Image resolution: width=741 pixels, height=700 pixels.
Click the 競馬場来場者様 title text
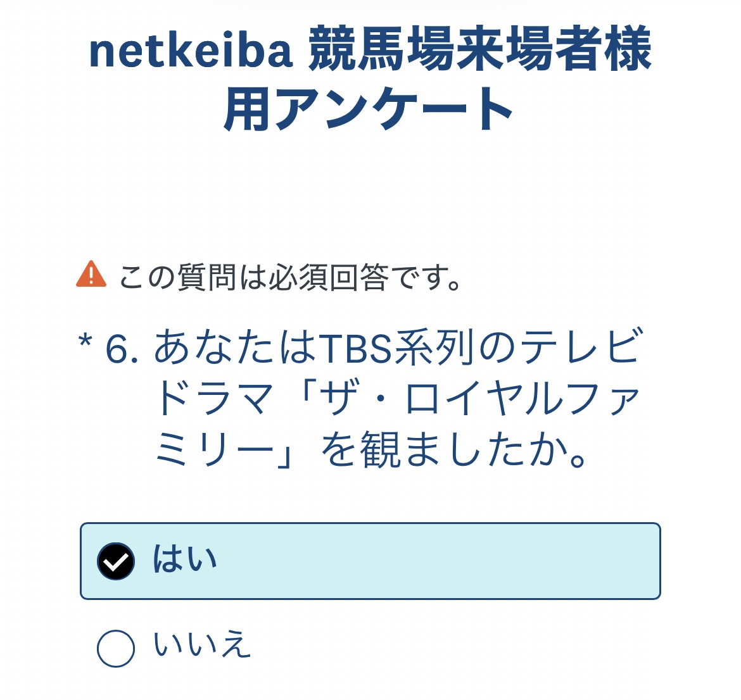coord(479,49)
